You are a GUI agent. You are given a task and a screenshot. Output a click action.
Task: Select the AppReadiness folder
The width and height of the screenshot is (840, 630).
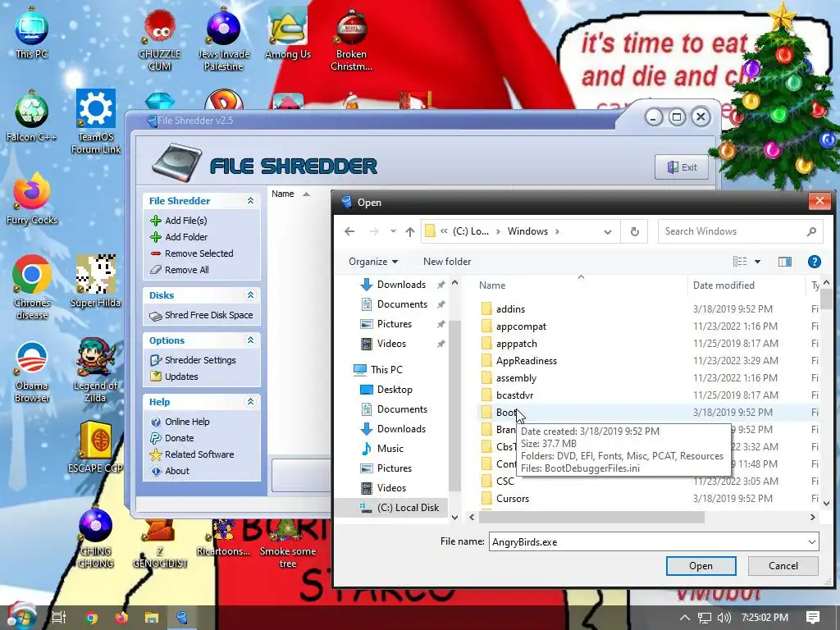pos(526,361)
